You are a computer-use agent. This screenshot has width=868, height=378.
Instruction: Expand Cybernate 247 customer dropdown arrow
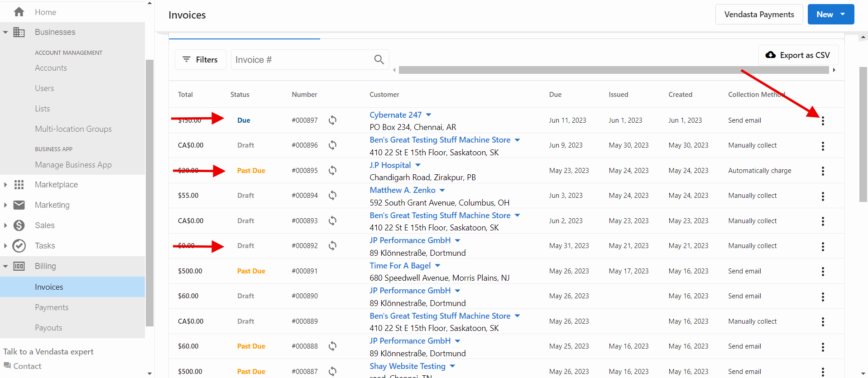point(429,115)
